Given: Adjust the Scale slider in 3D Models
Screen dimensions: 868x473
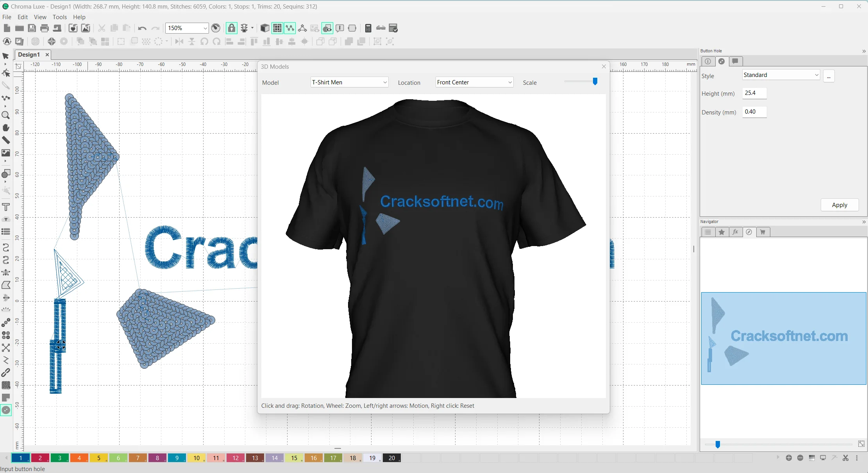Looking at the screenshot, I should click(x=595, y=81).
